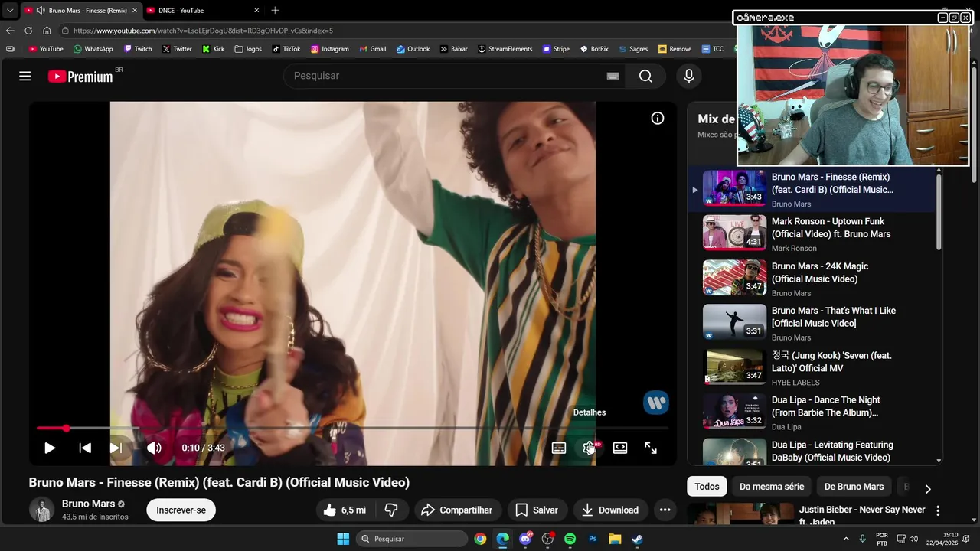The height and width of the screenshot is (551, 980).
Task: Open the TikTok bookmark
Action: click(x=286, y=49)
